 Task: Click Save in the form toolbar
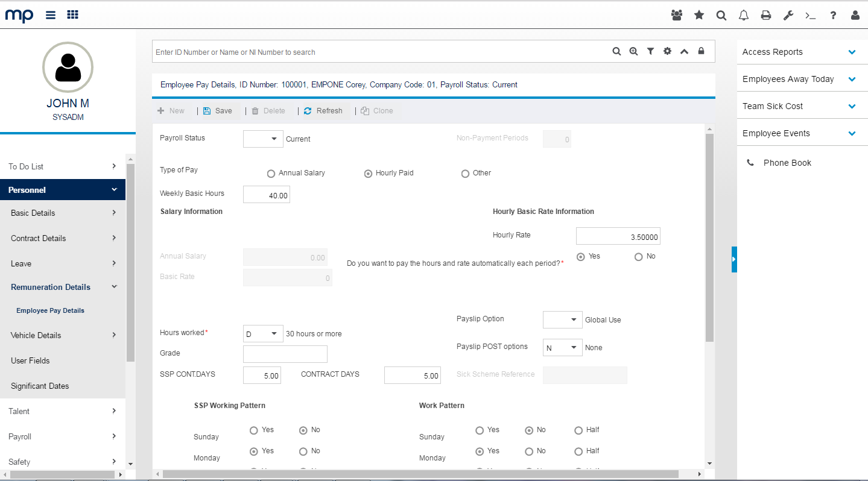[x=218, y=111]
